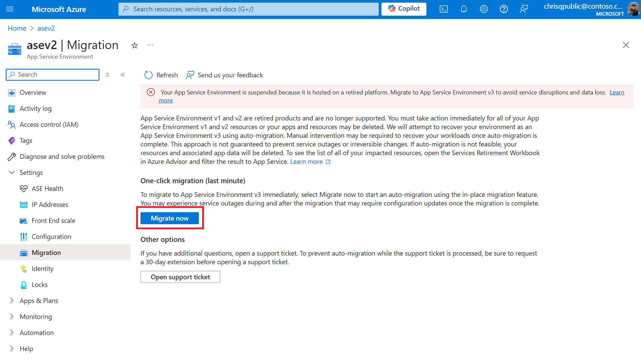Viewport: 641px width, 364px height.
Task: Click the Migrate now button
Action: pos(170,218)
